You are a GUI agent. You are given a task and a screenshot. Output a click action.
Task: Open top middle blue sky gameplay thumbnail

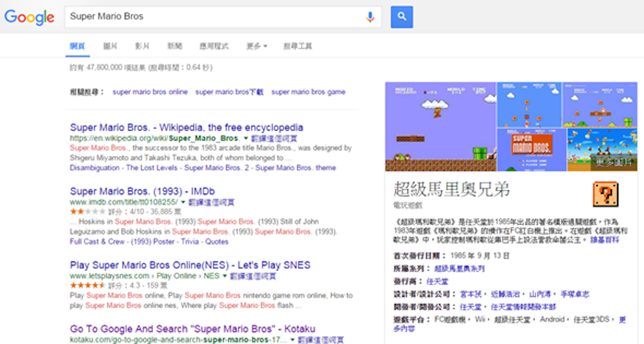click(529, 105)
